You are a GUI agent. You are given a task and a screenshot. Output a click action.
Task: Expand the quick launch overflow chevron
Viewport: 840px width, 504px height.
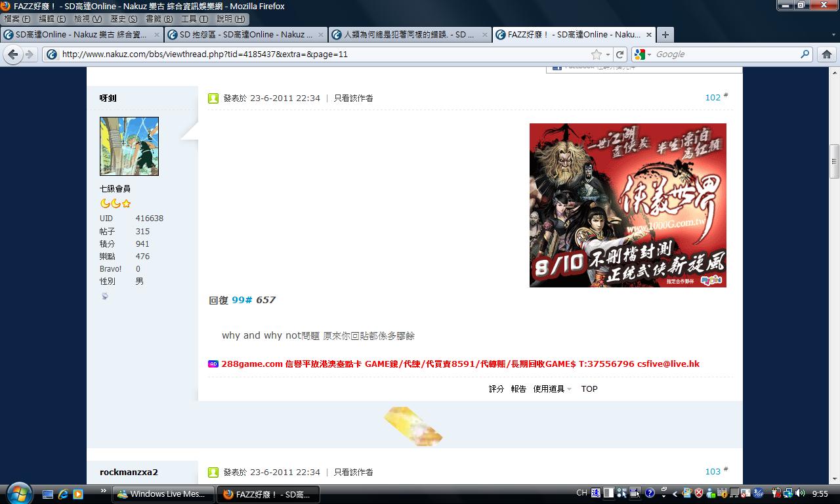click(x=104, y=491)
